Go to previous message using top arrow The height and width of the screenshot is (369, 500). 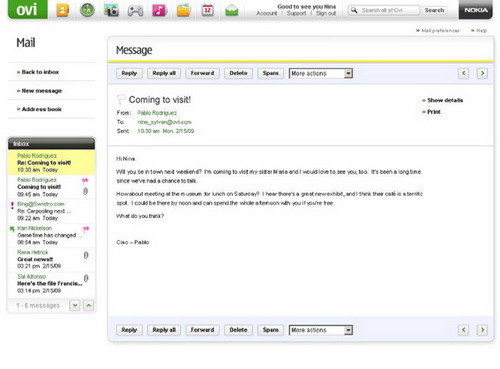click(x=463, y=73)
